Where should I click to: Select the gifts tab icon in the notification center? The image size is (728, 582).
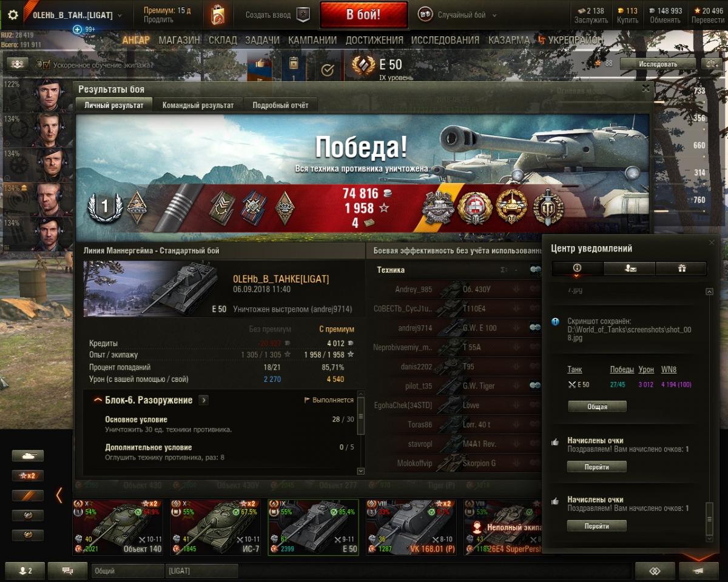click(681, 269)
